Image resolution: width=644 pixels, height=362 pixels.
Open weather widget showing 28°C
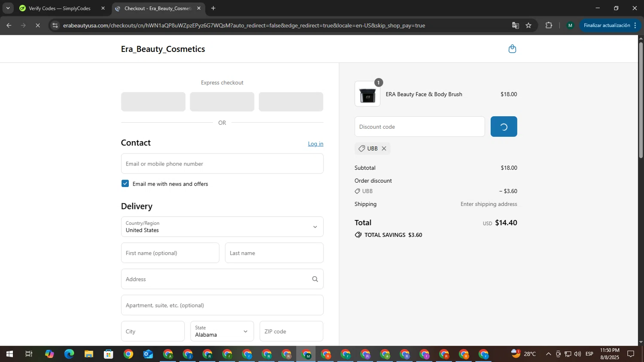point(524,354)
